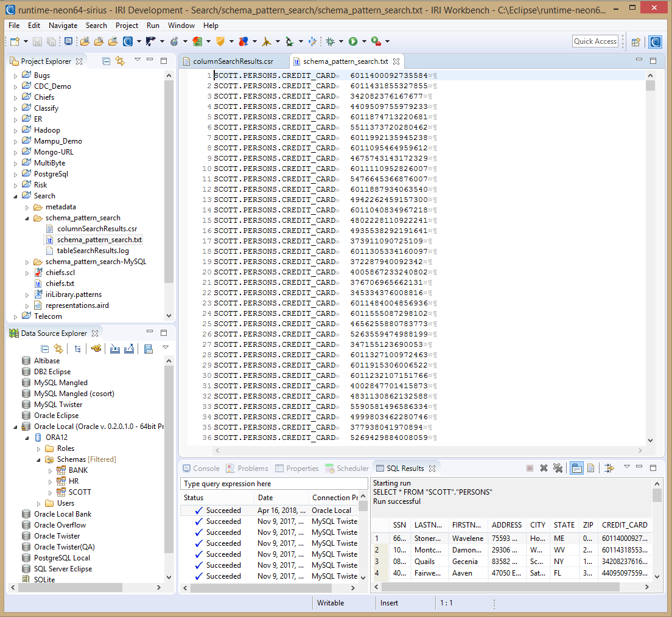This screenshot has height=617, width=672.
Task: Click the SQL scrapbook icon in Data Source Explorer
Action: tap(149, 349)
